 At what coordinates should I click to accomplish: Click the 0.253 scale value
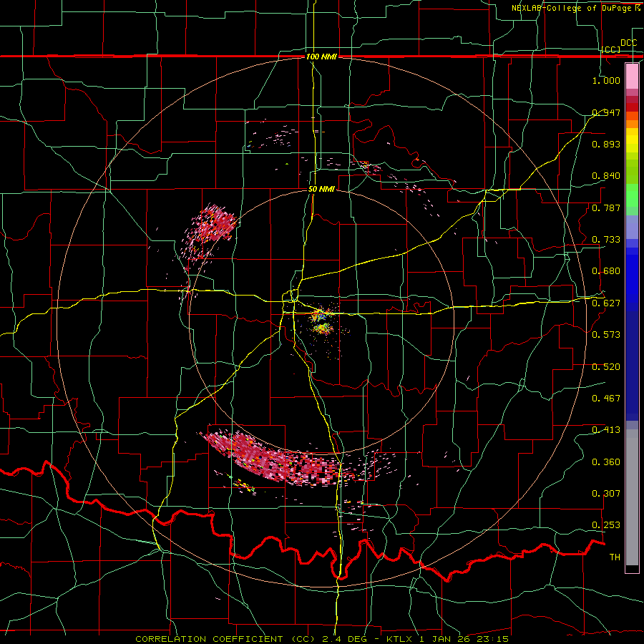pos(606,525)
